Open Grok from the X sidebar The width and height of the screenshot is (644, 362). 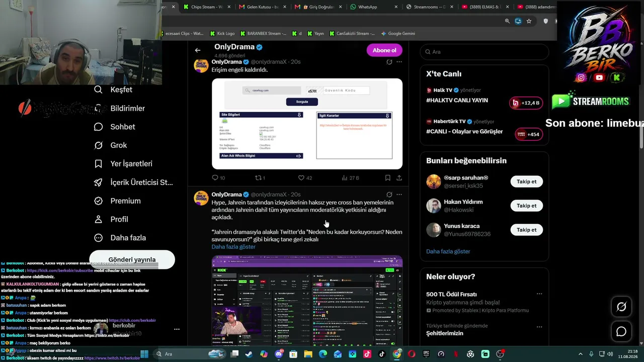click(x=111, y=145)
